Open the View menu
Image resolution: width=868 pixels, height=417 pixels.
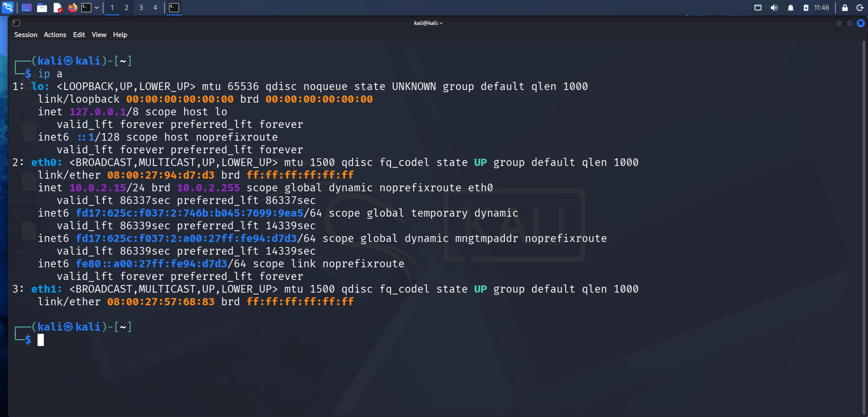coord(99,35)
